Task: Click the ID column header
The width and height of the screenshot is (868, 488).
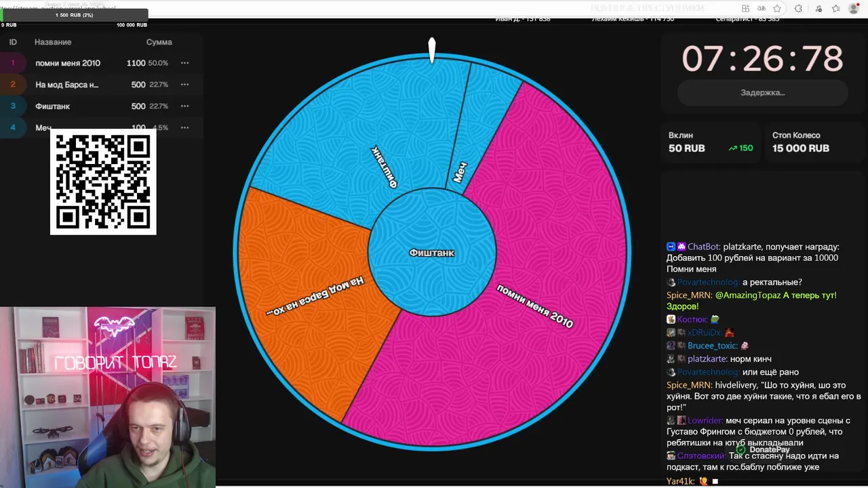Action: point(13,42)
